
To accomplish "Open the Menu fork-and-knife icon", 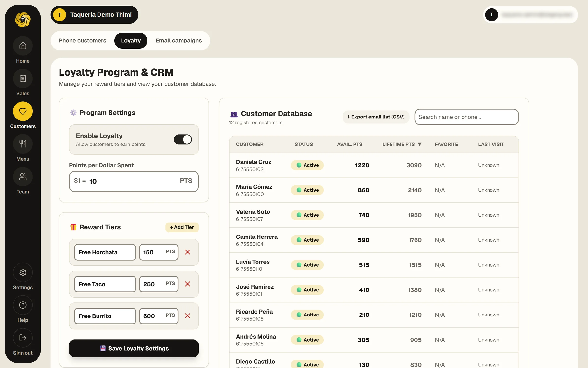I will tap(23, 144).
